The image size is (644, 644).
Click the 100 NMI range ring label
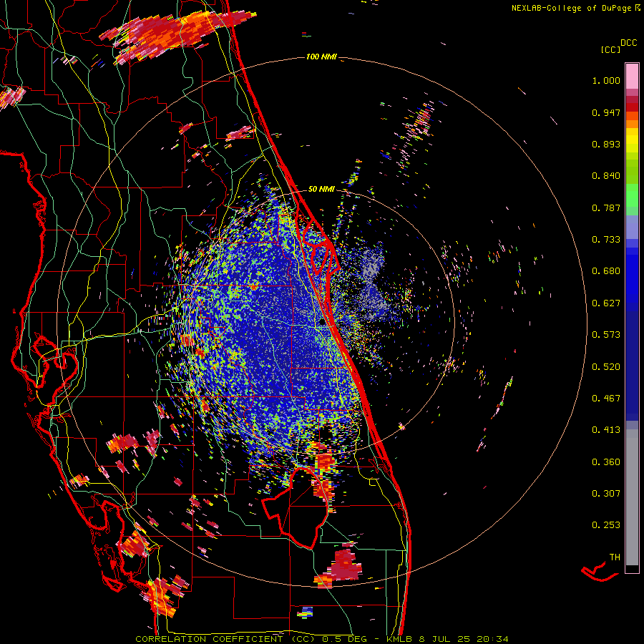(321, 57)
